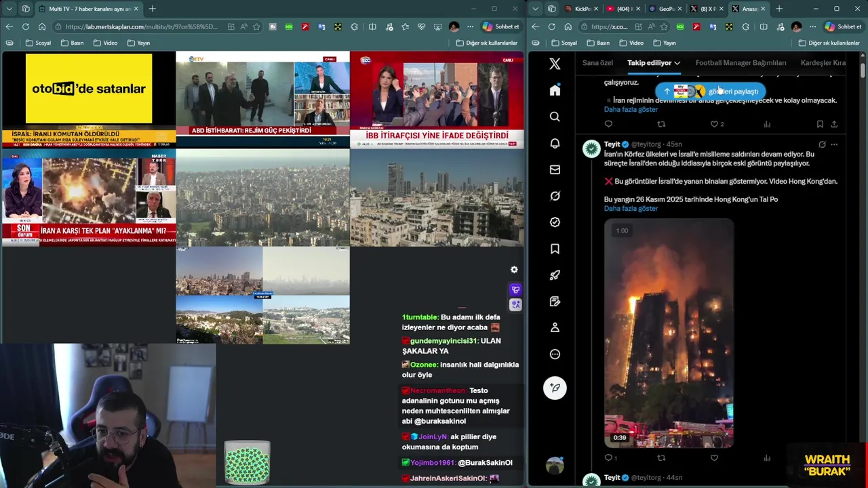The width and height of the screenshot is (868, 488).
Task: View analytics of Teyit fire tweet
Action: [767, 458]
